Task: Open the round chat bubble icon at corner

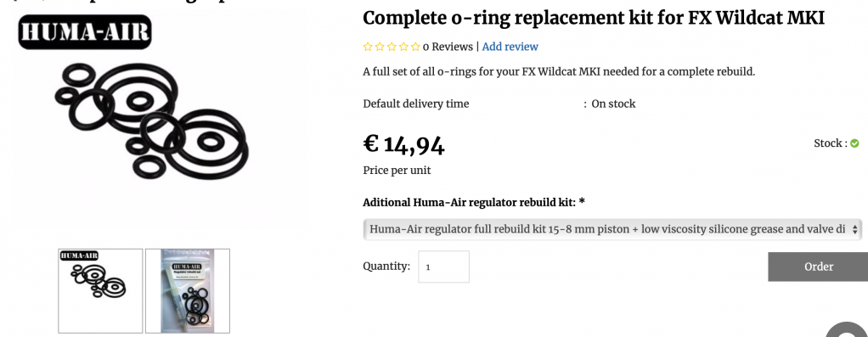Action: click(x=847, y=330)
